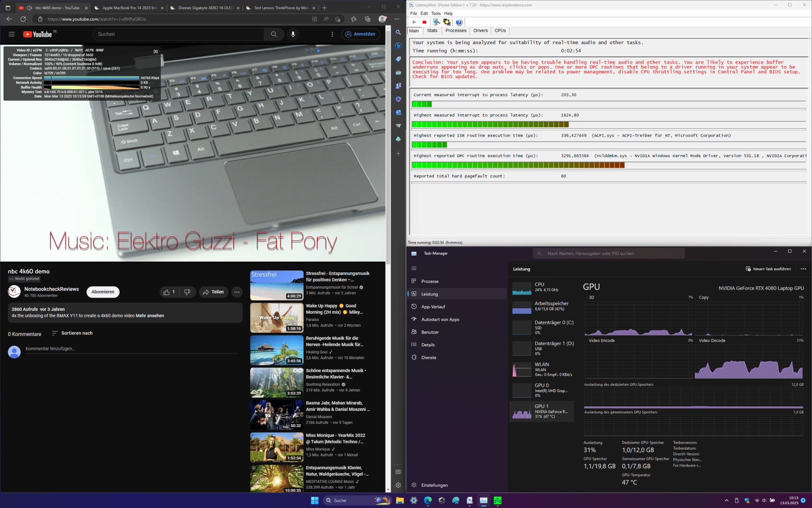Mute the nbc 4k60 demo browser tab
This screenshot has height=508, width=812.
coord(30,8)
